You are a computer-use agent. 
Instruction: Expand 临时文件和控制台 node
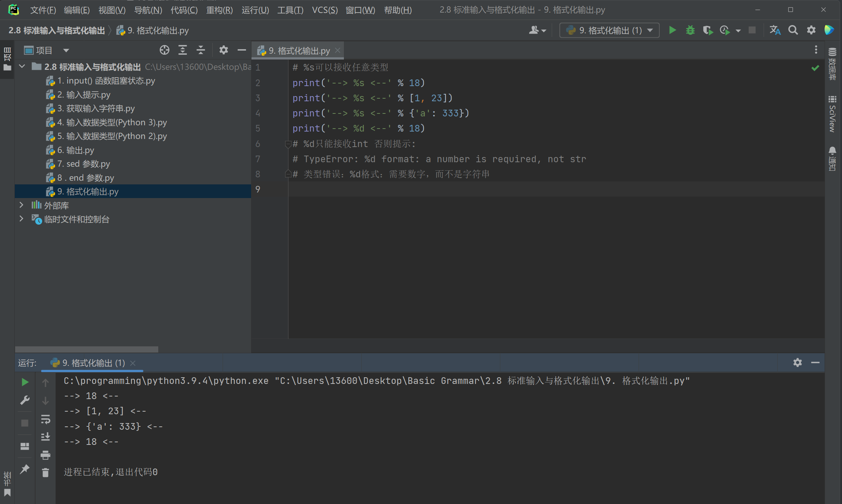pyautogui.click(x=21, y=219)
